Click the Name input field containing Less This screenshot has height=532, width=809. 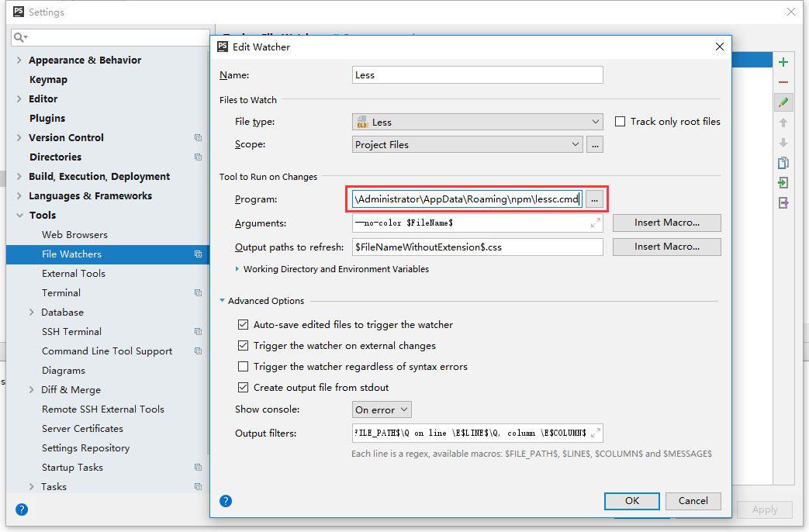(477, 75)
